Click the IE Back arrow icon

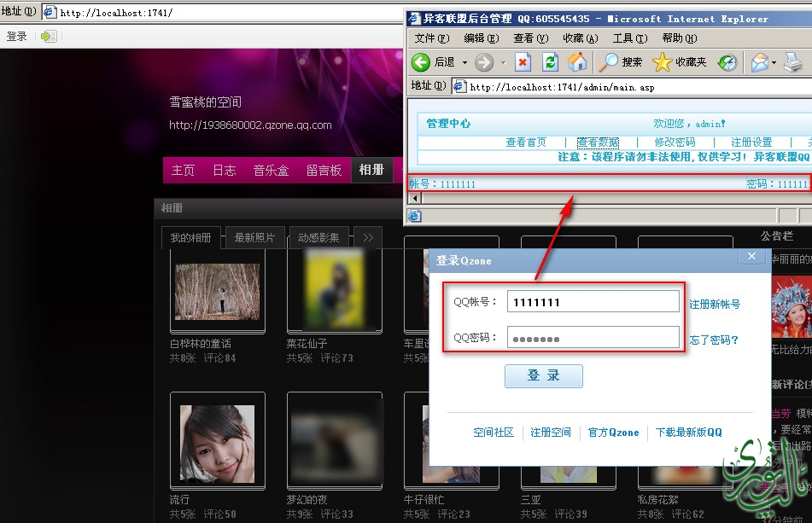pyautogui.click(x=421, y=62)
